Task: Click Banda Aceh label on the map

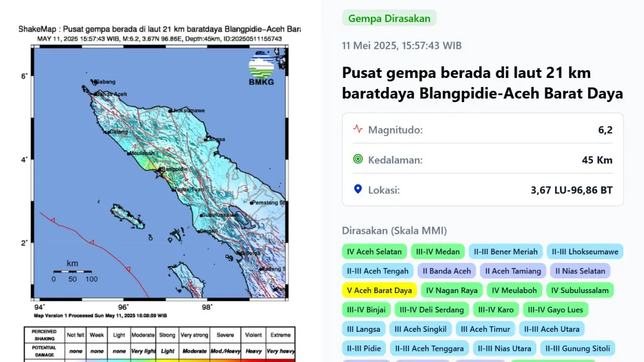Action: click(111, 94)
